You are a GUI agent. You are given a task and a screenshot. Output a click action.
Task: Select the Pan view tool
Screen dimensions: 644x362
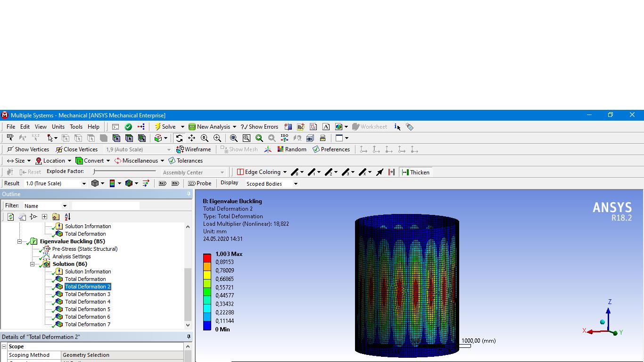click(x=191, y=138)
